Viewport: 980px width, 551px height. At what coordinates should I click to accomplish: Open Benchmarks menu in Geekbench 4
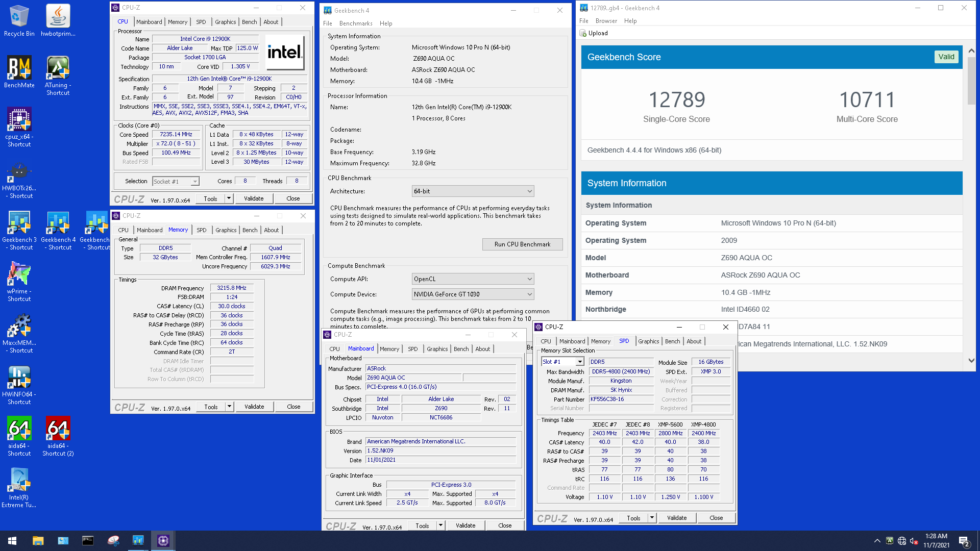pos(356,23)
